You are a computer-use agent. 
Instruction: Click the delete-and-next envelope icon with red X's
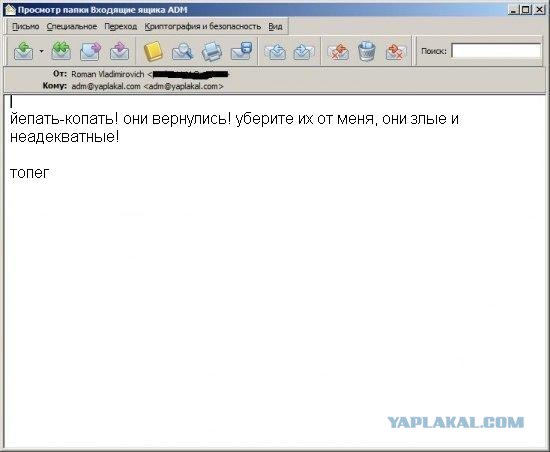click(x=396, y=52)
